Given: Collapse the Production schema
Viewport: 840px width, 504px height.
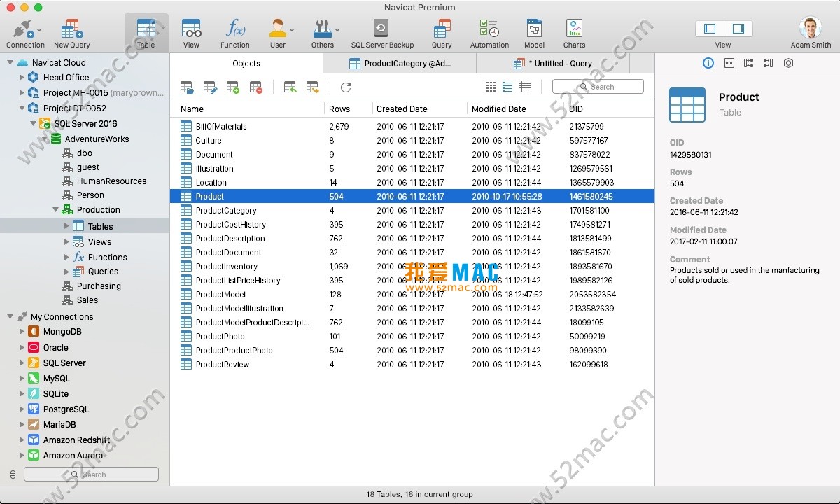Looking at the screenshot, I should 55,210.
